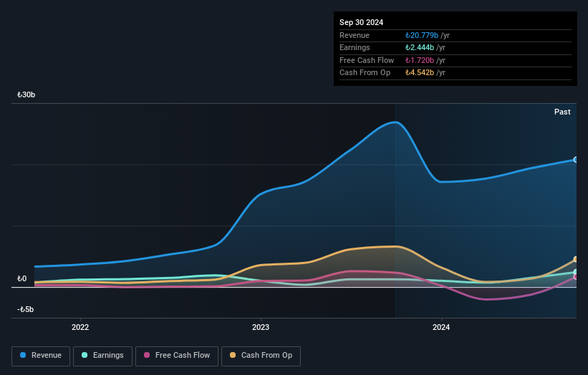Click the ₺2.444b earnings value

(419, 47)
